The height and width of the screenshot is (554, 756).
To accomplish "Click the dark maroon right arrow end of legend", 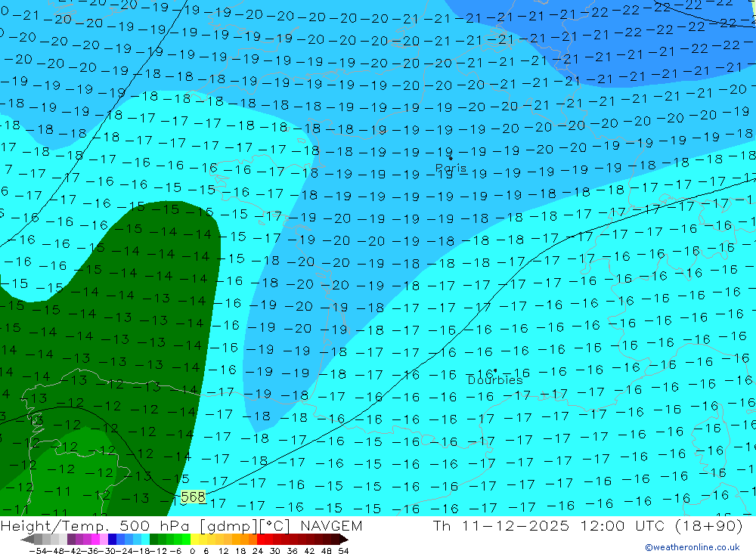I will point(344,540).
